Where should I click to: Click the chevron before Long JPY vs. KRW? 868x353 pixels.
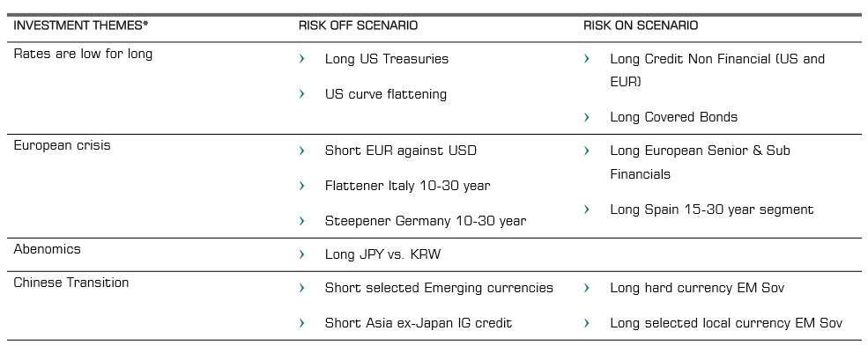pos(302,254)
